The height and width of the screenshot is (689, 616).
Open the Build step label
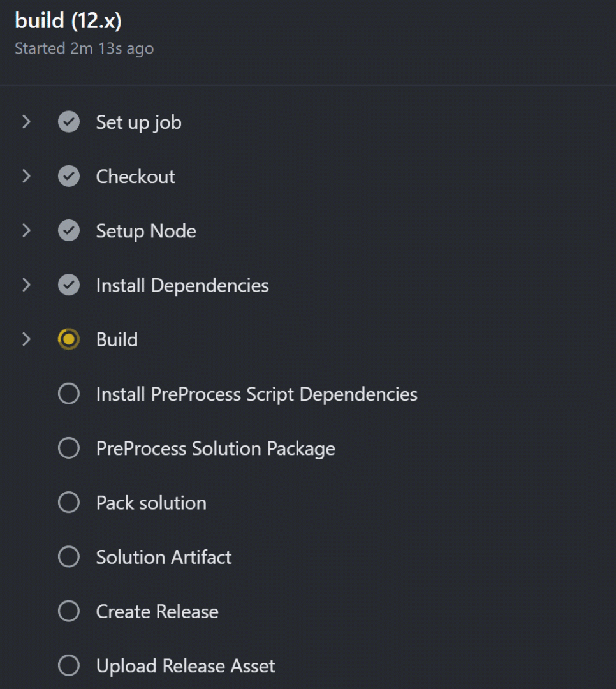tap(117, 339)
